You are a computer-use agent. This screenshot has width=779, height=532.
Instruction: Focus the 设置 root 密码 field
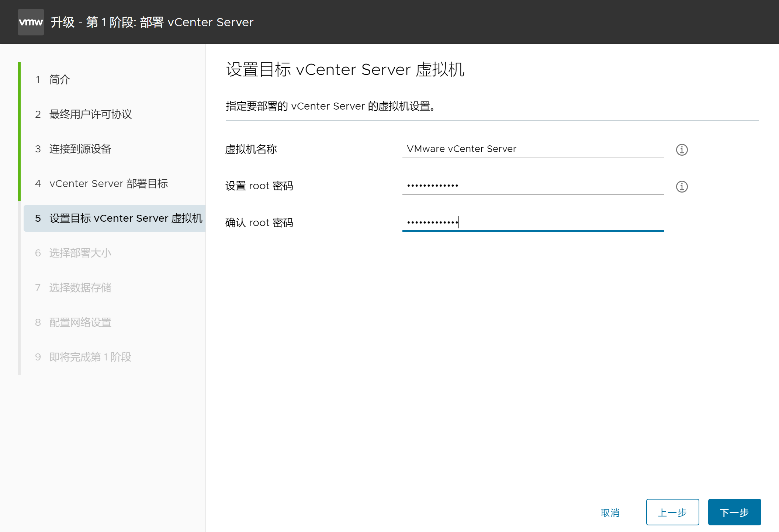click(x=533, y=186)
